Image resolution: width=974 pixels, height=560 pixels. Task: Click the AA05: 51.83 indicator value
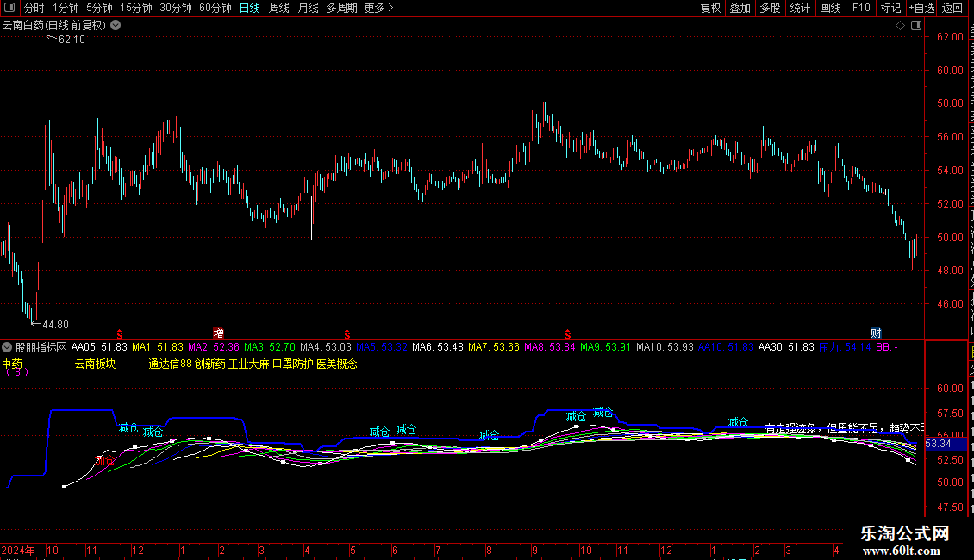tap(99, 348)
